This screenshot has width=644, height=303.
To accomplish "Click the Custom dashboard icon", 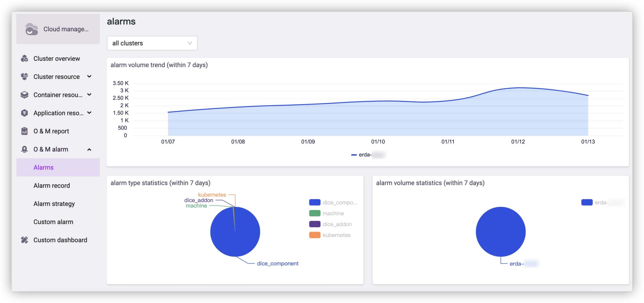I will pyautogui.click(x=25, y=240).
